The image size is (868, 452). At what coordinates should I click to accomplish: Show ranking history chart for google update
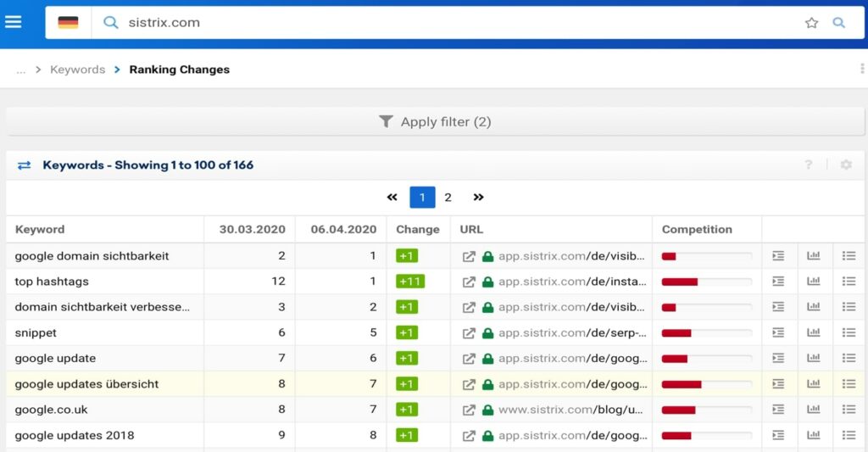click(813, 358)
